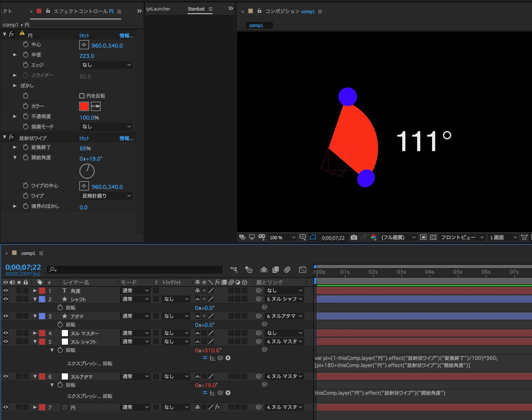Open the エッジ dropdown menu
The image size is (532, 420).
point(106,65)
